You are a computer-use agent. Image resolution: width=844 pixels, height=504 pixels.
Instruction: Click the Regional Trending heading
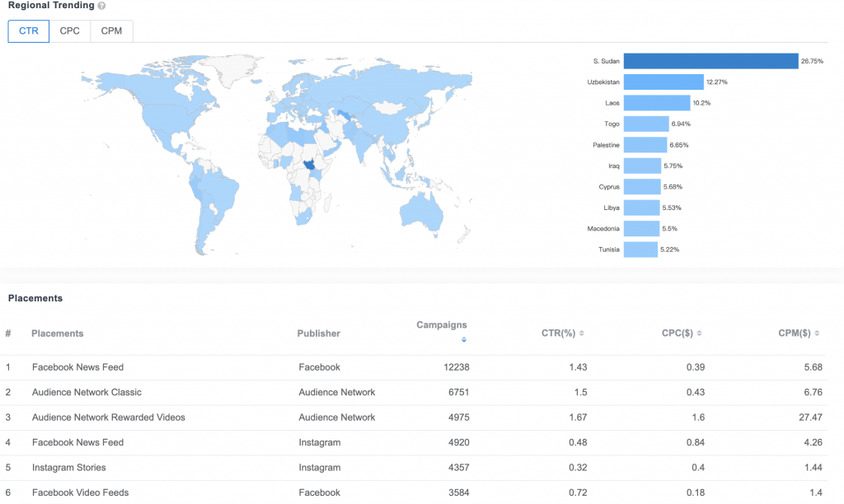point(51,6)
